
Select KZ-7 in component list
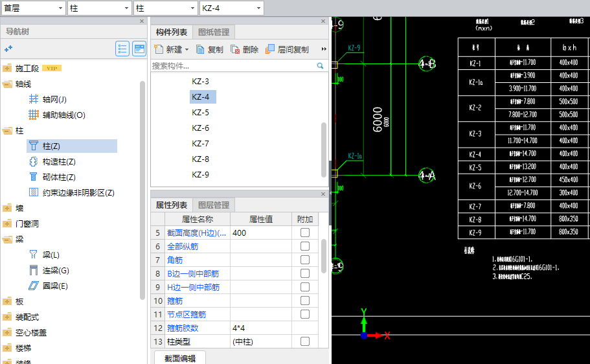pyautogui.click(x=200, y=143)
